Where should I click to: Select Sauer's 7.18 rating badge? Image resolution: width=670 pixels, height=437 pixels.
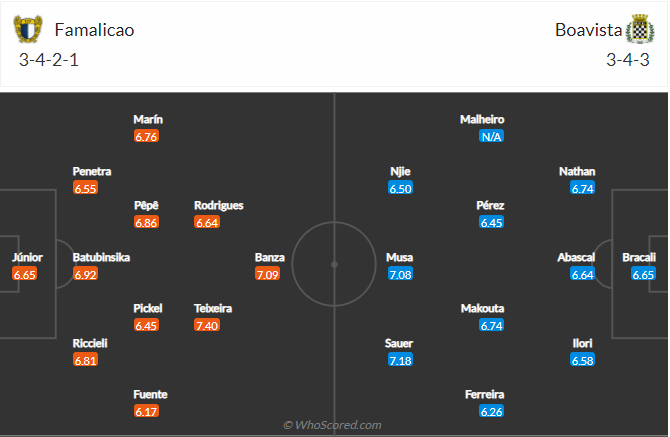click(x=400, y=359)
